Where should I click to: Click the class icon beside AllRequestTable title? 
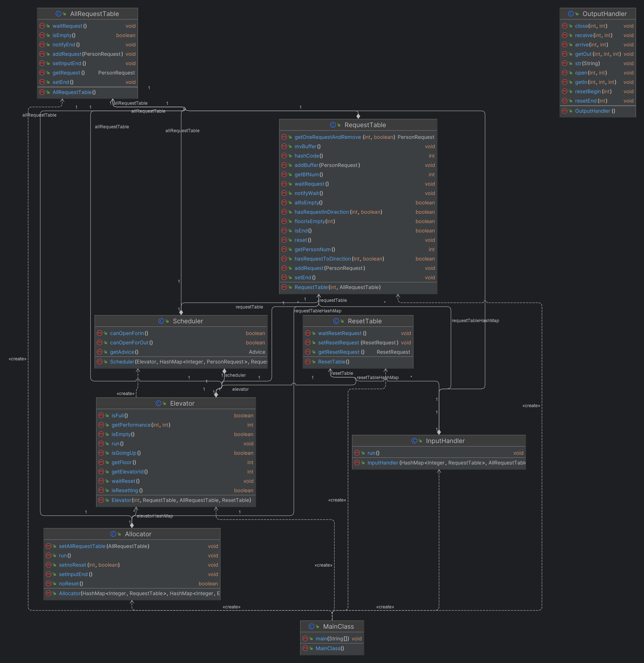click(x=58, y=14)
